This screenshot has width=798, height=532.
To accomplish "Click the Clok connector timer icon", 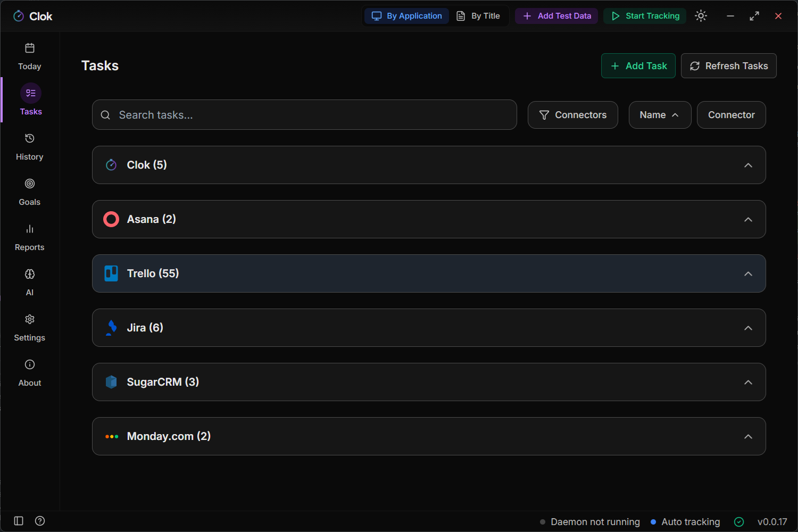I will (111, 165).
